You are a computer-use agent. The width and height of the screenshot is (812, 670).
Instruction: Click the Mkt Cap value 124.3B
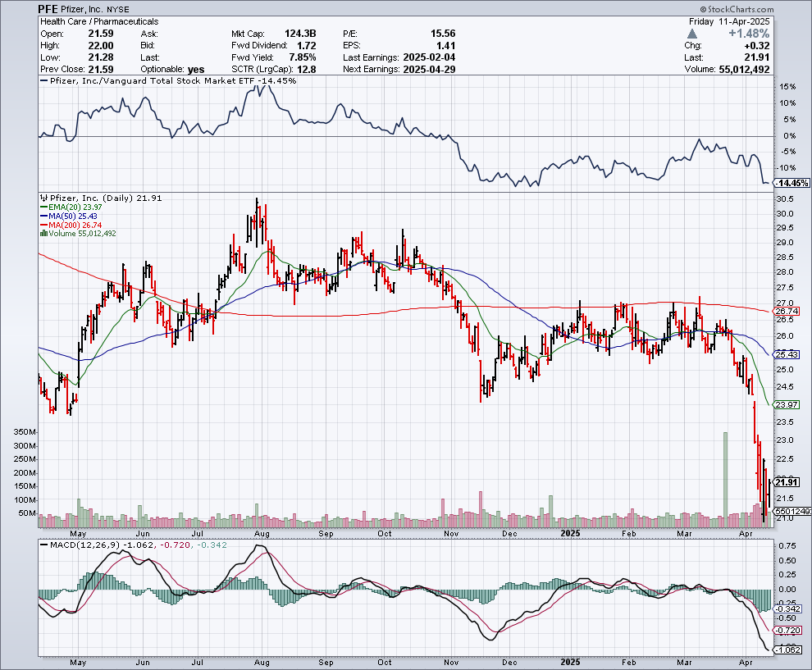[x=300, y=33]
